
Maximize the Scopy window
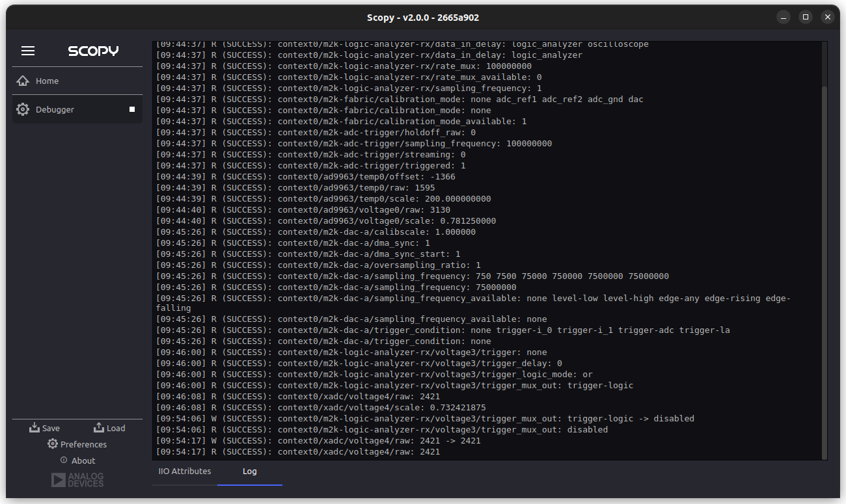(x=806, y=17)
